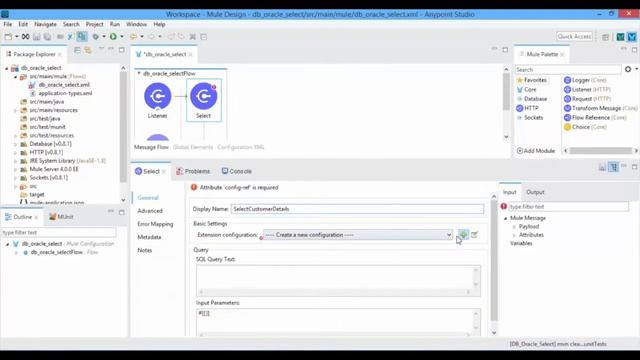
Task: Click the Debug toolbar icon
Action: click(x=96, y=37)
